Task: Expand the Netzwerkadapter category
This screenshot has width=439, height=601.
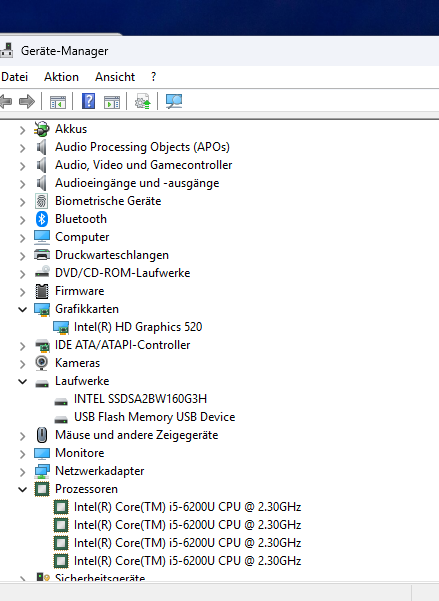Action: tap(22, 472)
